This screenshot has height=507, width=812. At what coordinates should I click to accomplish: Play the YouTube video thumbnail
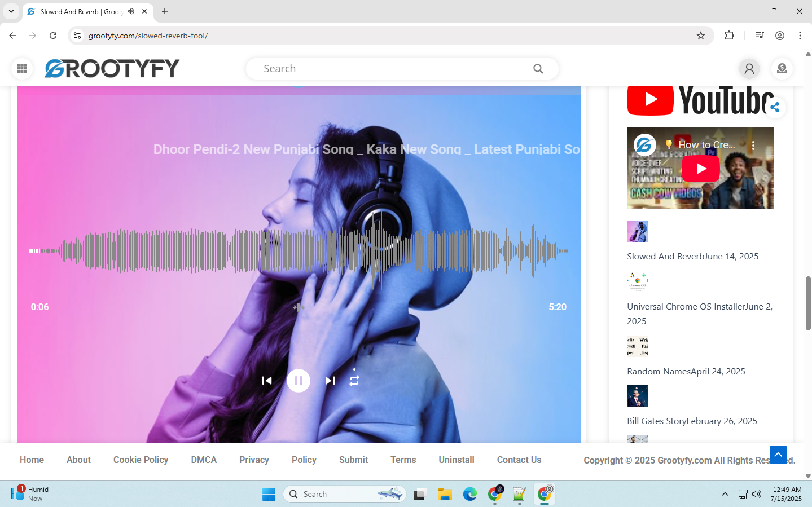click(700, 169)
